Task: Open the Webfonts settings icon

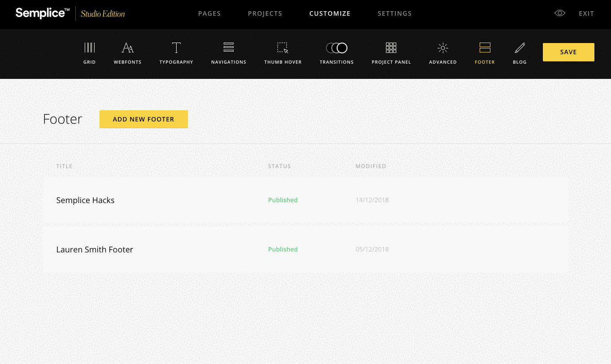Action: click(127, 48)
